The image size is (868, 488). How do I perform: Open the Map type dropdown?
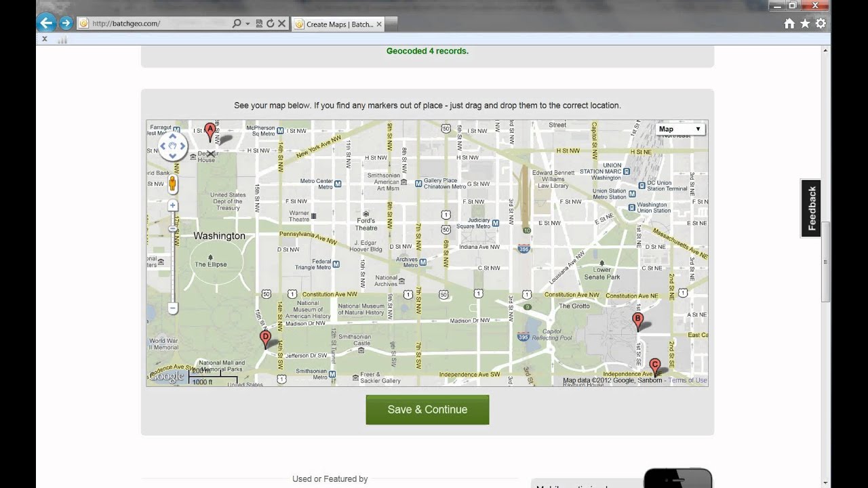(x=679, y=129)
